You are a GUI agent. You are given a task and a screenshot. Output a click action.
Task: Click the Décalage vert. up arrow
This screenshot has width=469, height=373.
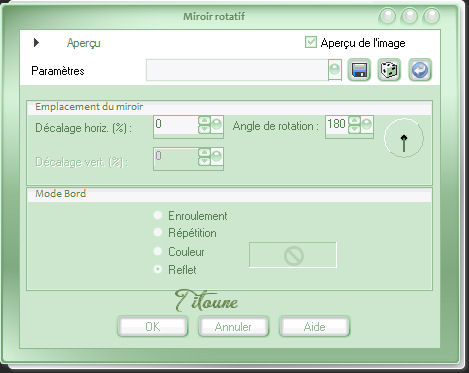point(204,153)
